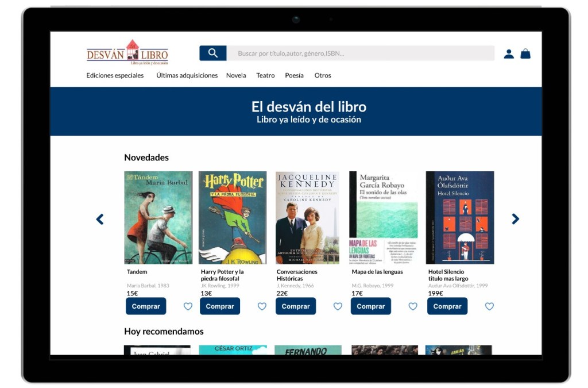Open the user account profile icon
The height and width of the screenshot is (388, 588).
(x=509, y=54)
